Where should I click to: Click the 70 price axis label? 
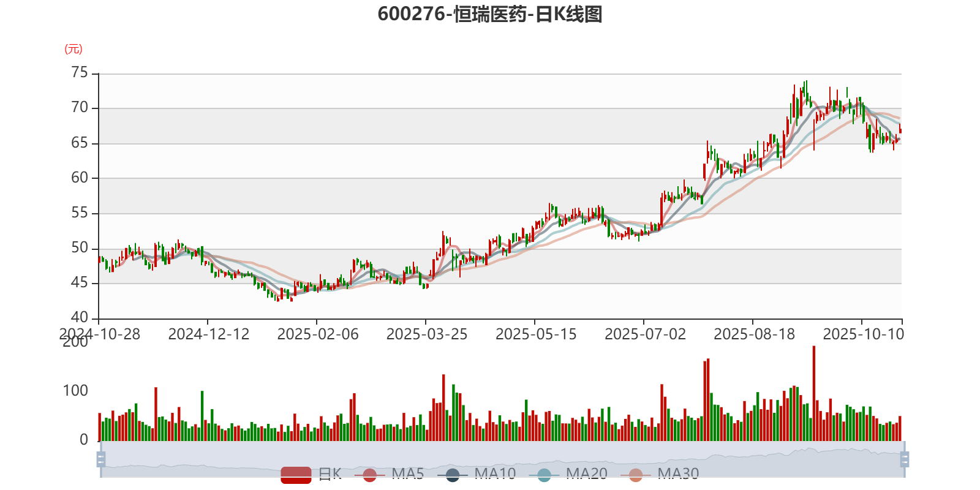click(80, 108)
